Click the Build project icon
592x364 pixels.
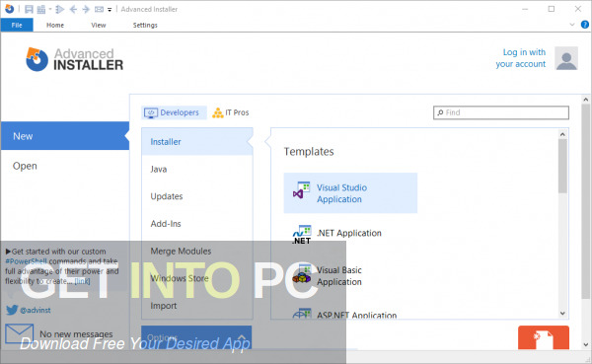[x=41, y=9]
